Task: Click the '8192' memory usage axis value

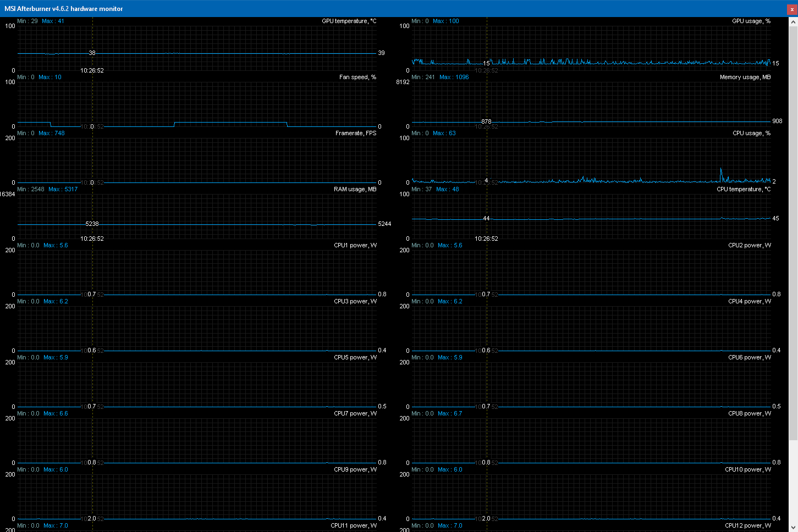Action: click(403, 82)
